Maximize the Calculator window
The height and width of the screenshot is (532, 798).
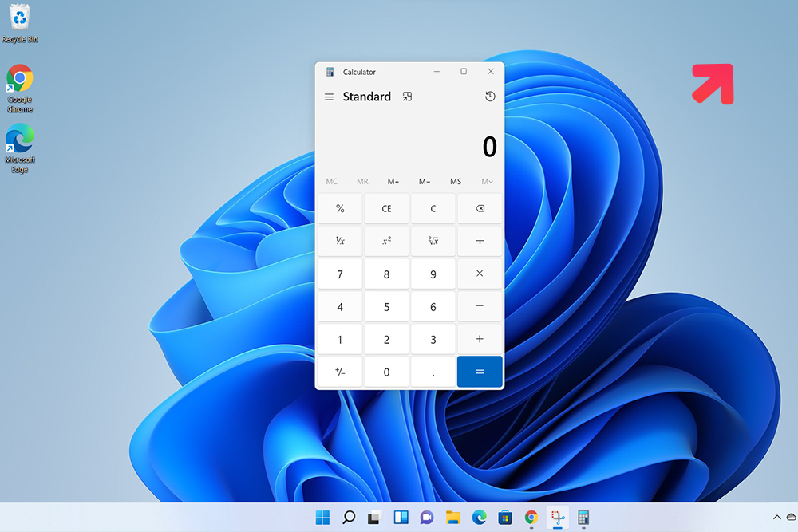(x=464, y=72)
